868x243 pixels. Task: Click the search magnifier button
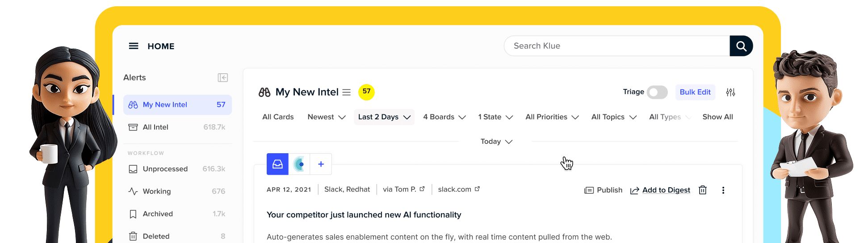(741, 46)
